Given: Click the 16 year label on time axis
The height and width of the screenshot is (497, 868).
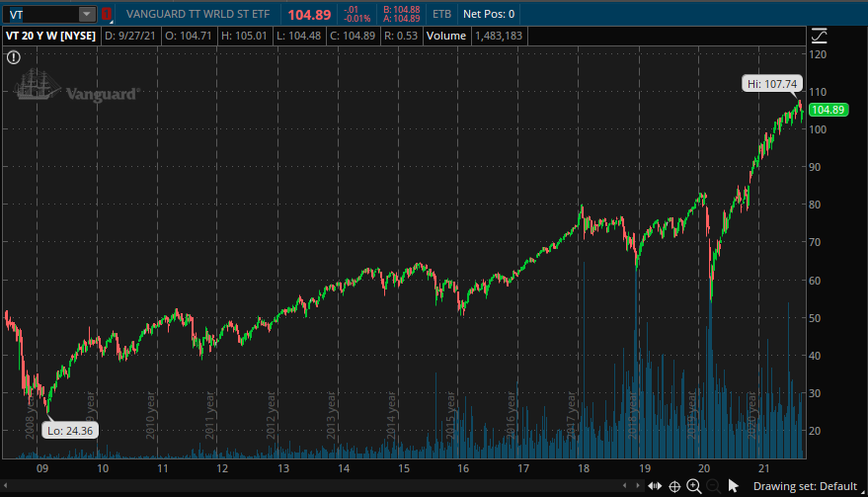Looking at the screenshot, I should tap(463, 468).
